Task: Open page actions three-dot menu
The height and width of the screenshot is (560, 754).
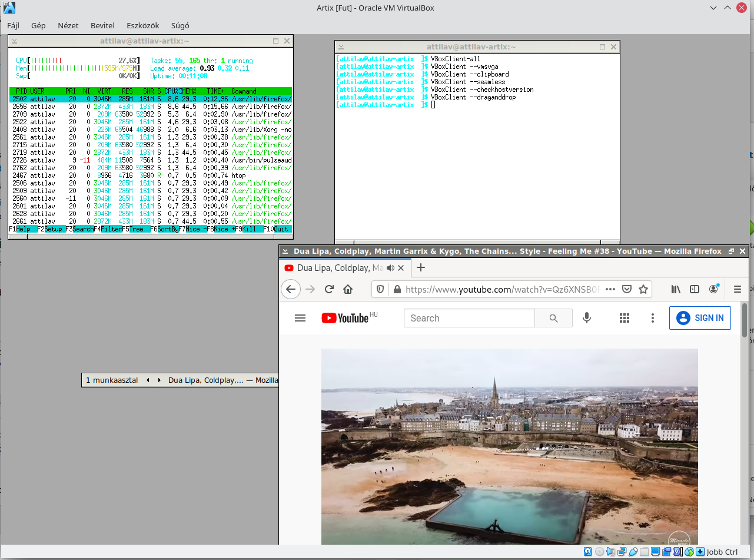Action: (610, 289)
